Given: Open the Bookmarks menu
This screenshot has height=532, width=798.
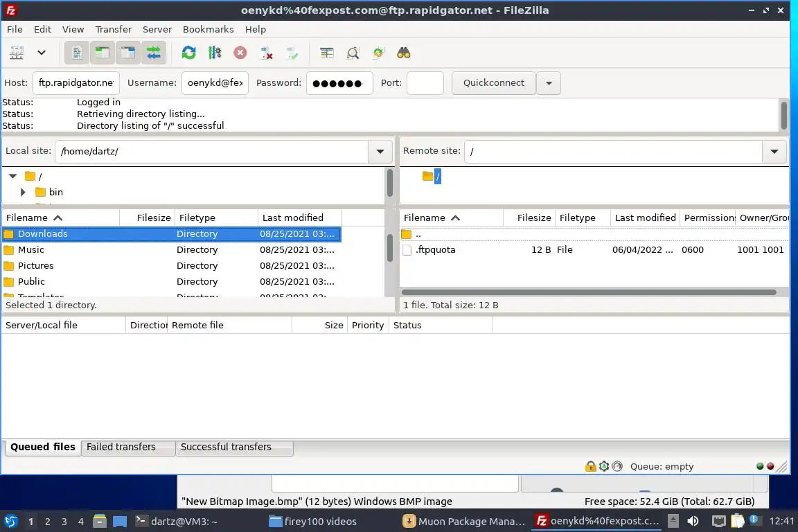Looking at the screenshot, I should click(208, 29).
